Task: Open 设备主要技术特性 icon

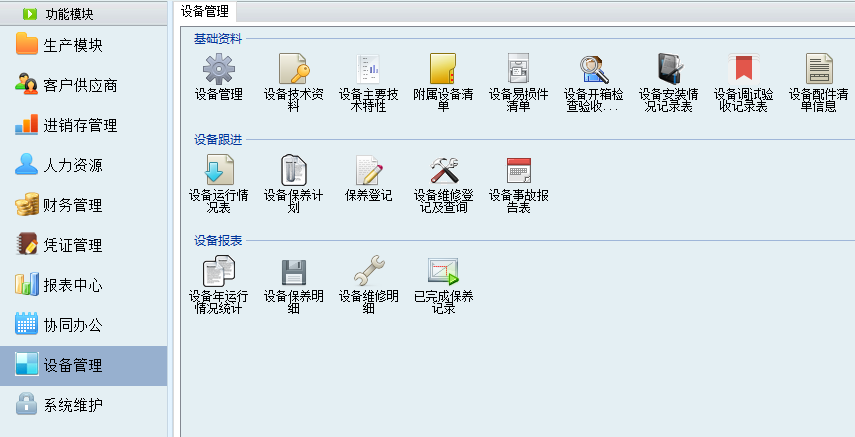Action: [368, 69]
